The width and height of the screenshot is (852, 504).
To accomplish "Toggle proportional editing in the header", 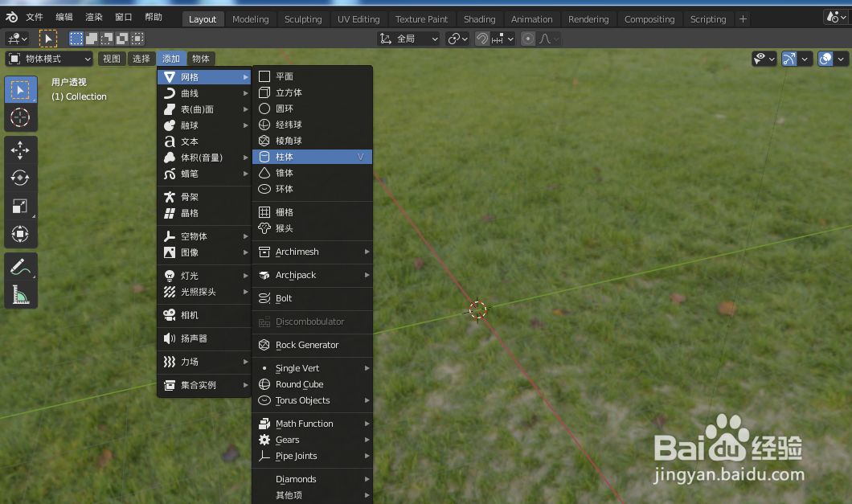I will (529, 38).
